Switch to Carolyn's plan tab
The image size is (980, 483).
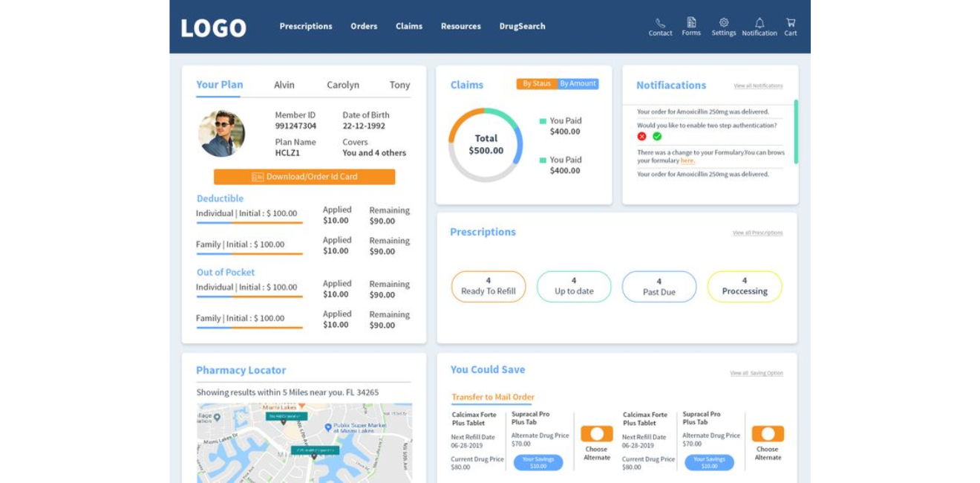[x=343, y=85]
